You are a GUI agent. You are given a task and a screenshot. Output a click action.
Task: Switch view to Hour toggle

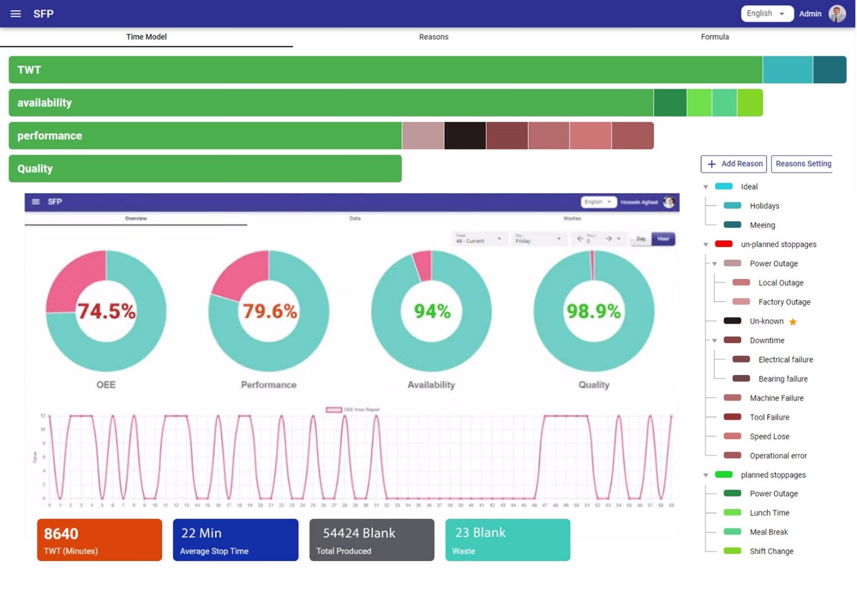point(663,239)
